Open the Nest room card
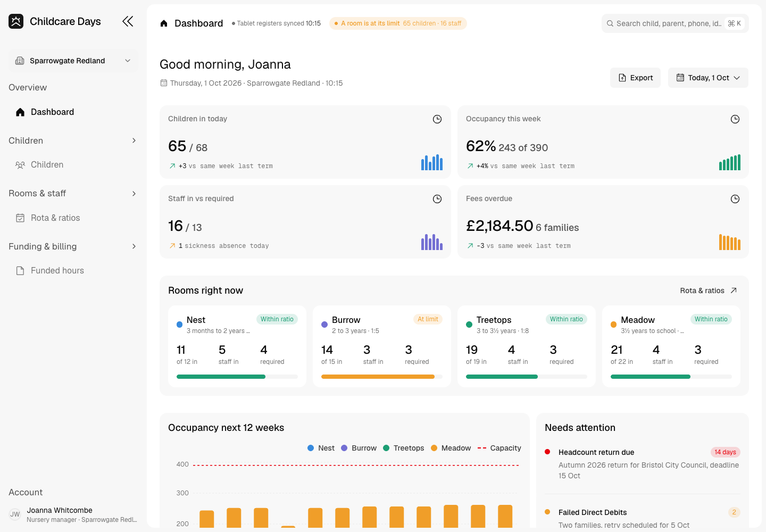Viewport: 766px width, 532px height. [237, 346]
